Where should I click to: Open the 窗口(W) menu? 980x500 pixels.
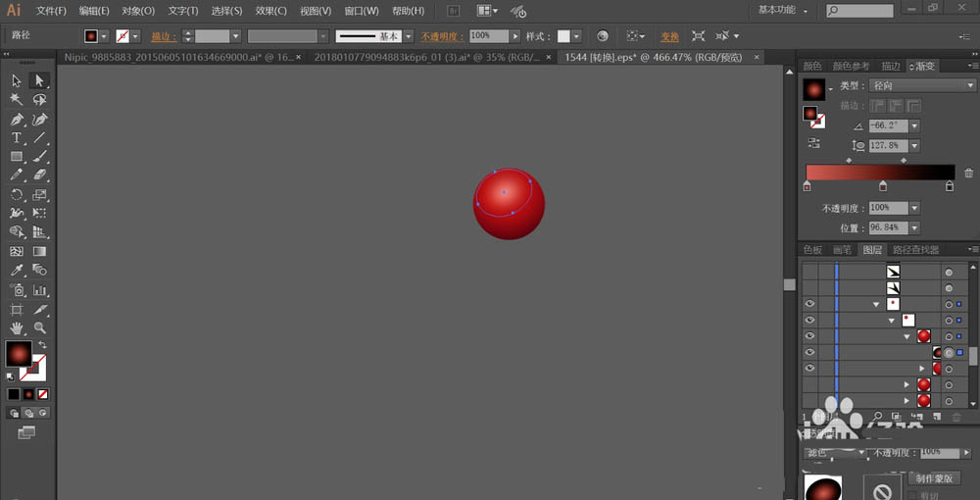tap(362, 11)
